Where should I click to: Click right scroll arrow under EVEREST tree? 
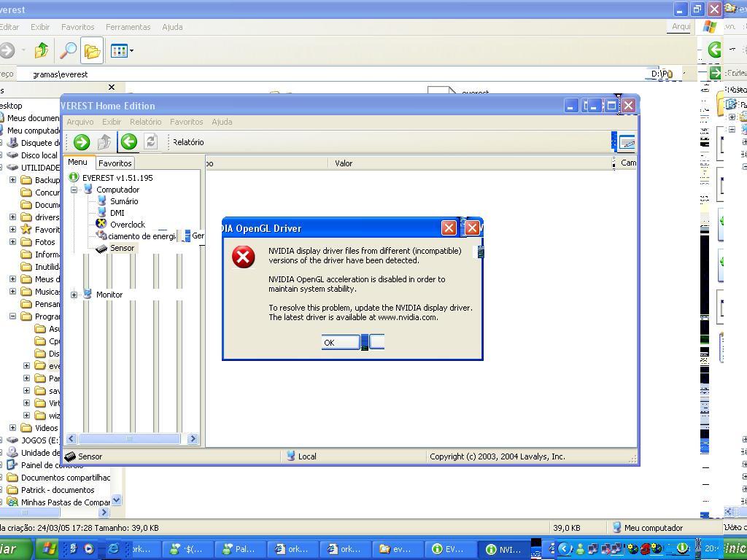(x=193, y=438)
